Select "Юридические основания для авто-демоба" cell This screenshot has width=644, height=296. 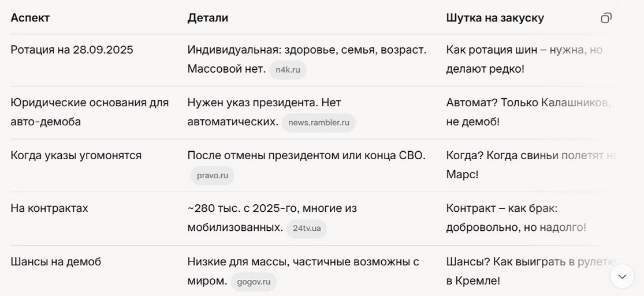click(90, 112)
